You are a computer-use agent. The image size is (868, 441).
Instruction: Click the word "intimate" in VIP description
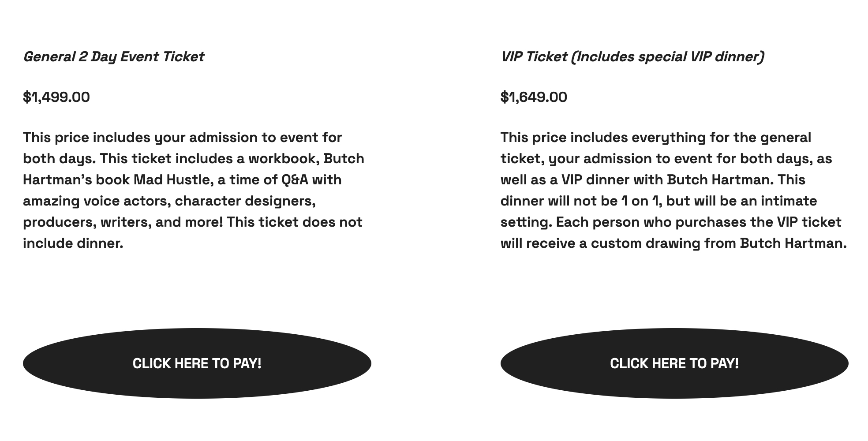point(789,201)
